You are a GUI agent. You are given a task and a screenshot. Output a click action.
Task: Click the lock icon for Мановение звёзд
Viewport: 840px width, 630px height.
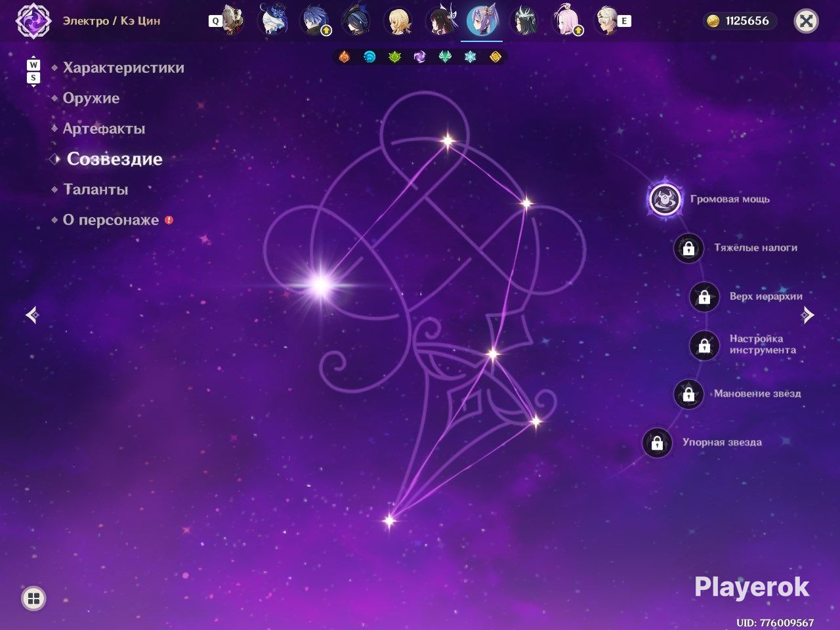(x=688, y=394)
